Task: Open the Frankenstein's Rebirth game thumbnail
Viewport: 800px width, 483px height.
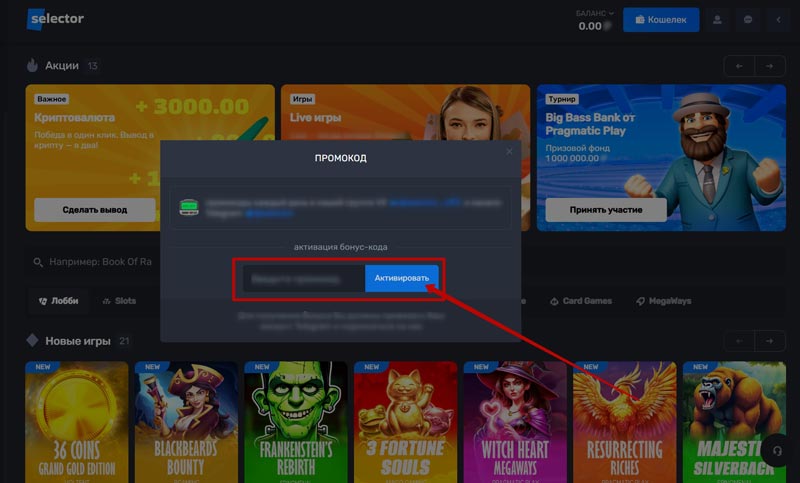Action: (x=294, y=420)
